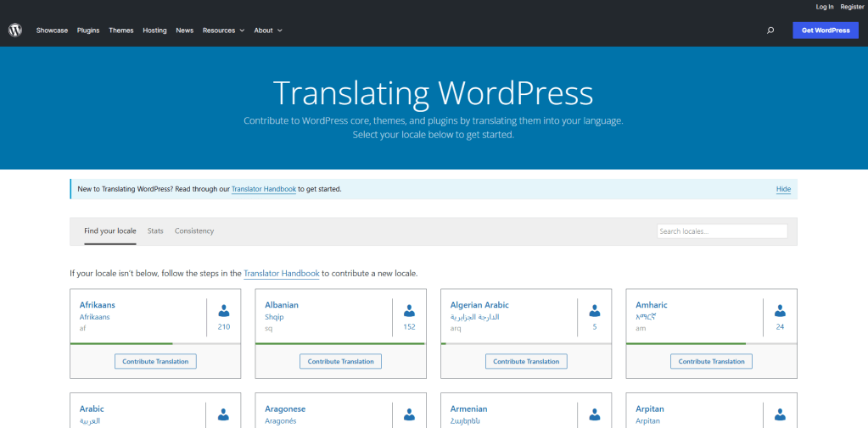This screenshot has height=428, width=868.
Task: Click the Afrikaans contributors person icon
Action: pyautogui.click(x=224, y=311)
